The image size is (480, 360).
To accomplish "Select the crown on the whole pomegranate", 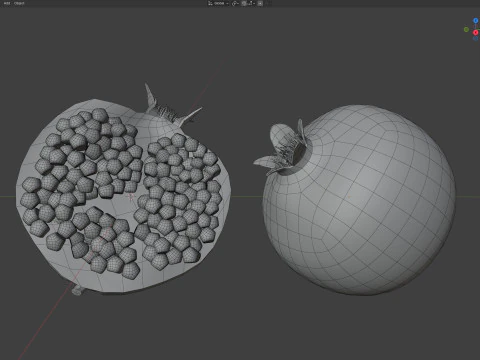I will [283, 148].
